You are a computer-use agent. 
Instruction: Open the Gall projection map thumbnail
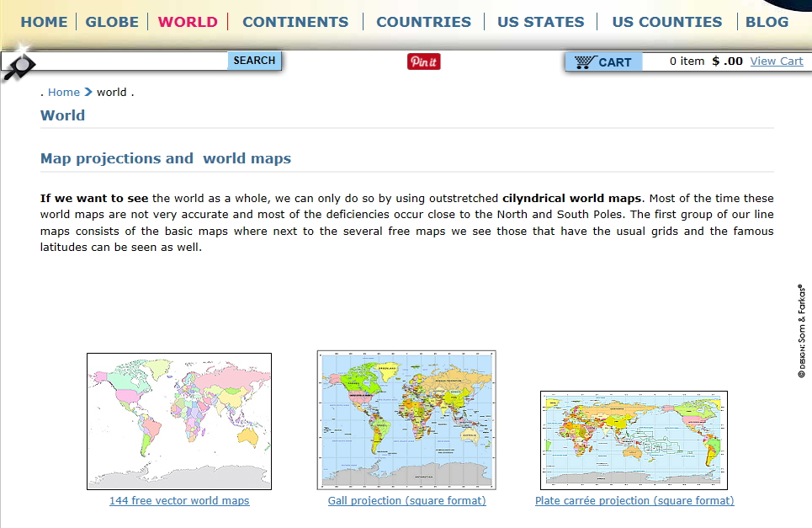[x=406, y=419]
